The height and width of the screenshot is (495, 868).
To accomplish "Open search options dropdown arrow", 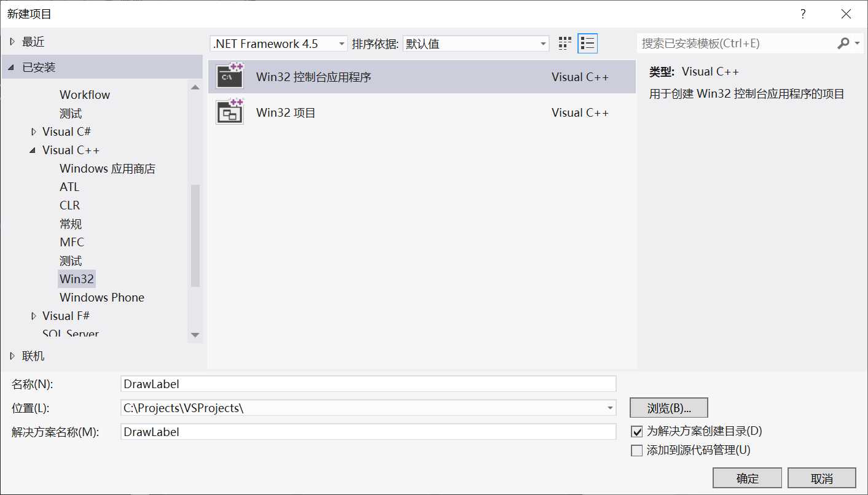I will tap(858, 43).
